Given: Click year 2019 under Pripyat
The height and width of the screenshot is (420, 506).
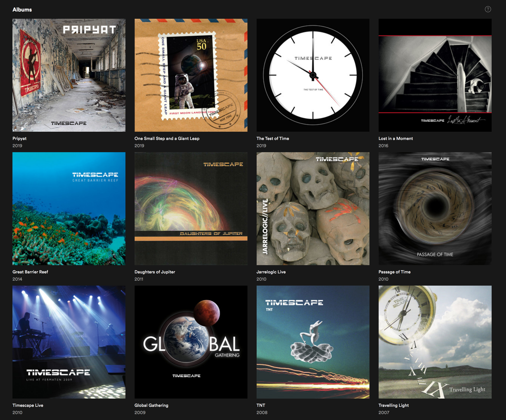Looking at the screenshot, I should tap(17, 146).
